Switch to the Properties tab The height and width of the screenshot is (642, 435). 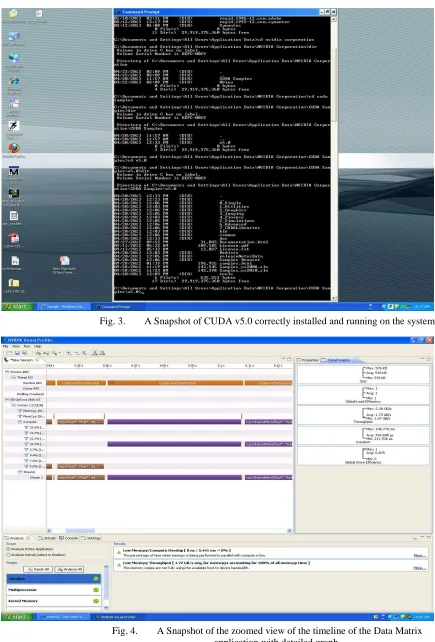pyautogui.click(x=308, y=360)
